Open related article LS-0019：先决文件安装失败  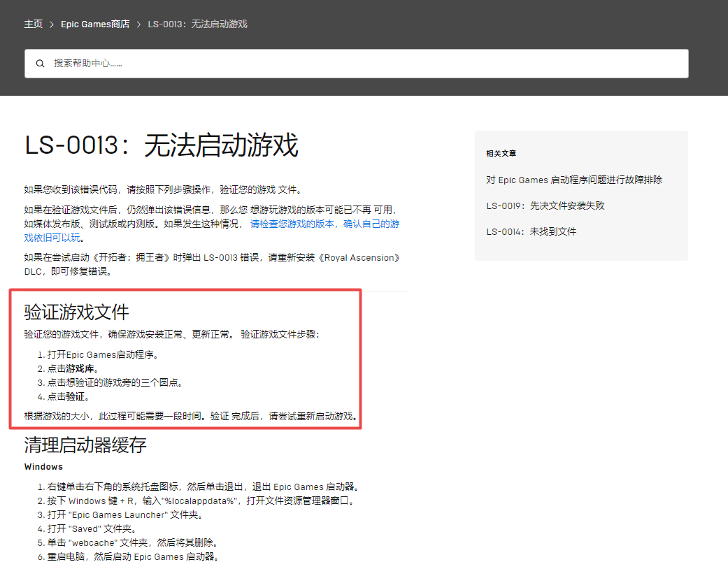[545, 206]
